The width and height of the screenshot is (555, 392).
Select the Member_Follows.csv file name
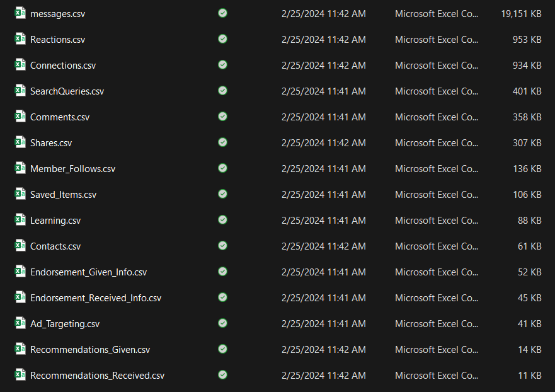pyautogui.click(x=73, y=169)
